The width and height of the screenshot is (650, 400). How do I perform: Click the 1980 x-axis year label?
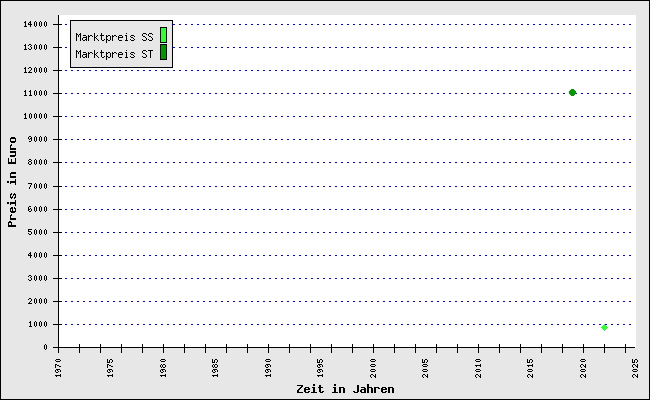[x=163, y=368]
